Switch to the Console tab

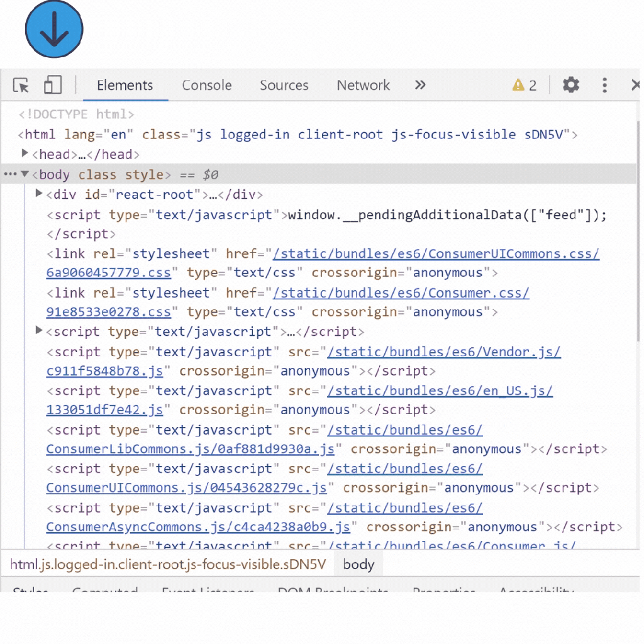(x=206, y=86)
